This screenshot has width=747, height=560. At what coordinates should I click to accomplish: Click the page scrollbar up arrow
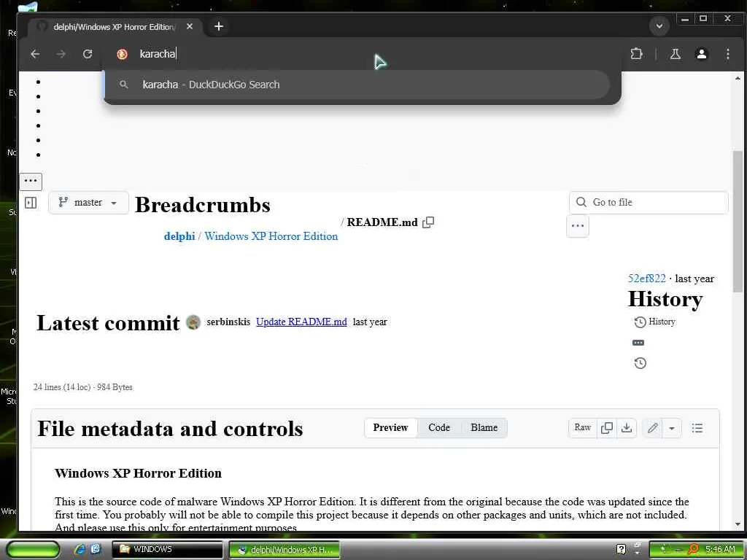click(738, 78)
